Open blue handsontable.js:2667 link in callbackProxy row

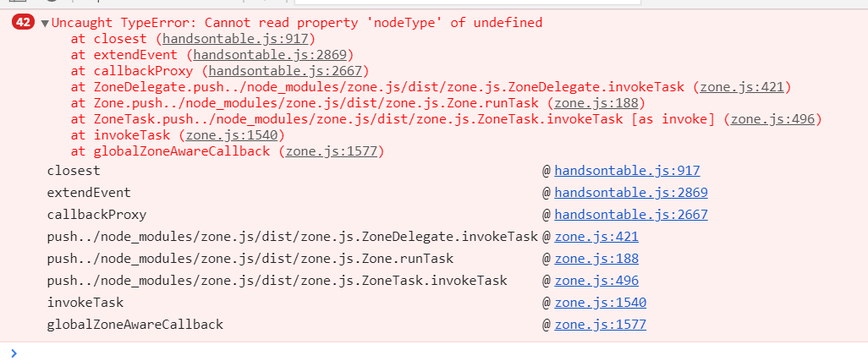point(631,215)
